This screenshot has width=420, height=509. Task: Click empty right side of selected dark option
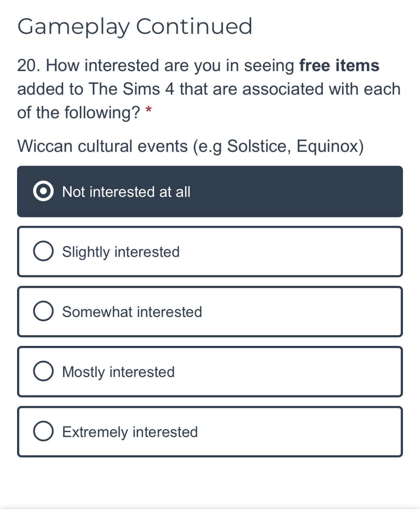(300, 192)
